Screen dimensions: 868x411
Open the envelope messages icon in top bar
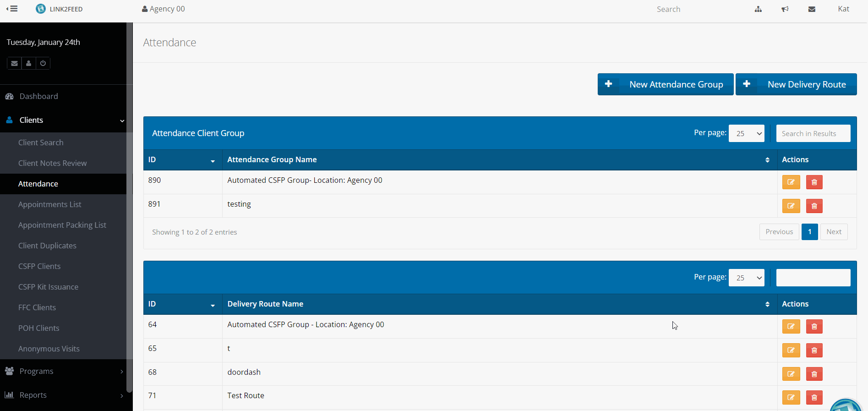(812, 9)
